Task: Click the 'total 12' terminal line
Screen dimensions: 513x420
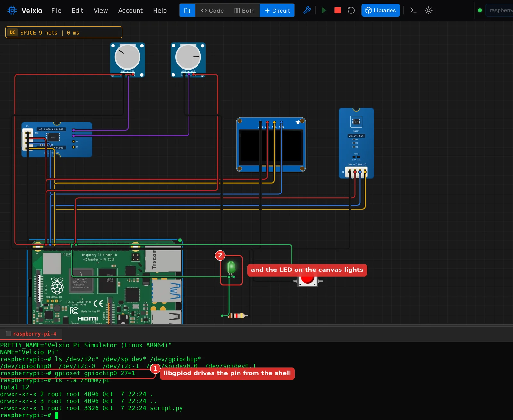Action: (14, 387)
